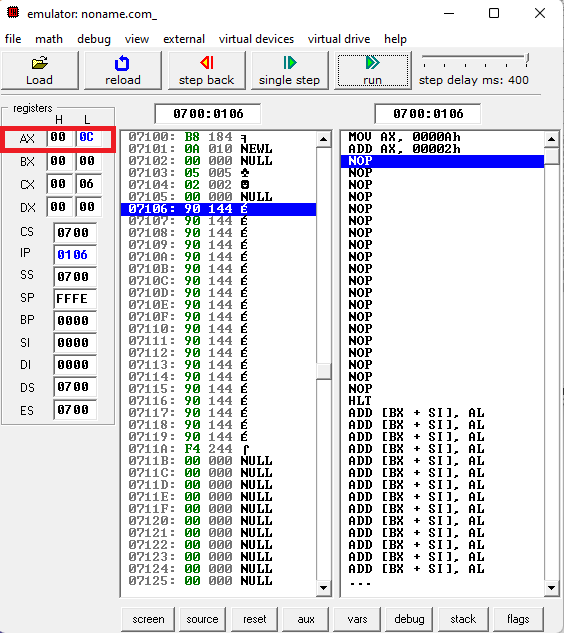Open the math menu
This screenshot has width=567, height=639.
pos(49,39)
